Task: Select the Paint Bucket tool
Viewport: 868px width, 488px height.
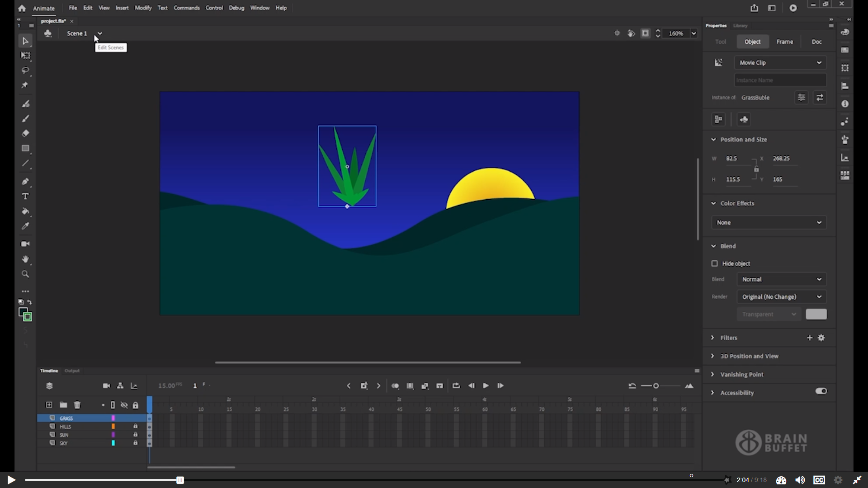Action: [x=25, y=211]
